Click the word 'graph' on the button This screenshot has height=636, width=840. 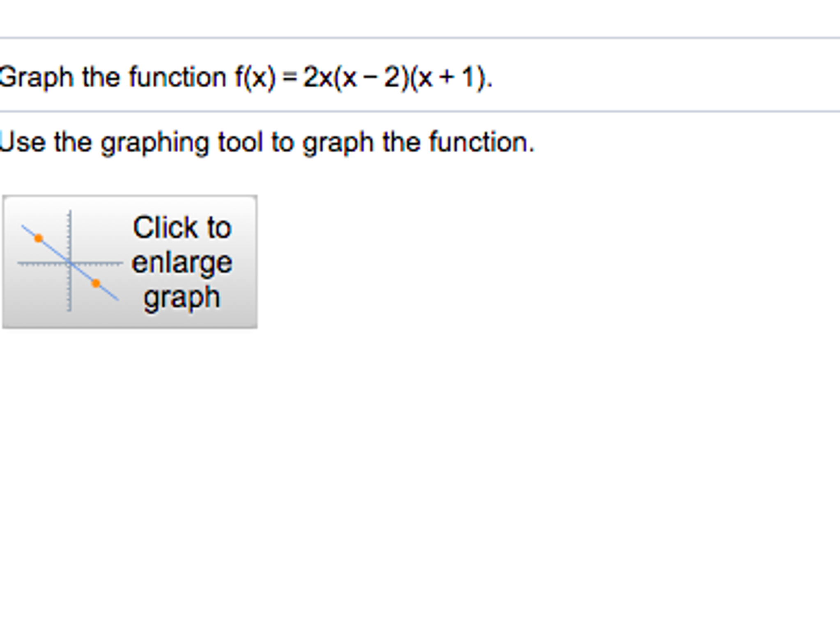pos(182,298)
